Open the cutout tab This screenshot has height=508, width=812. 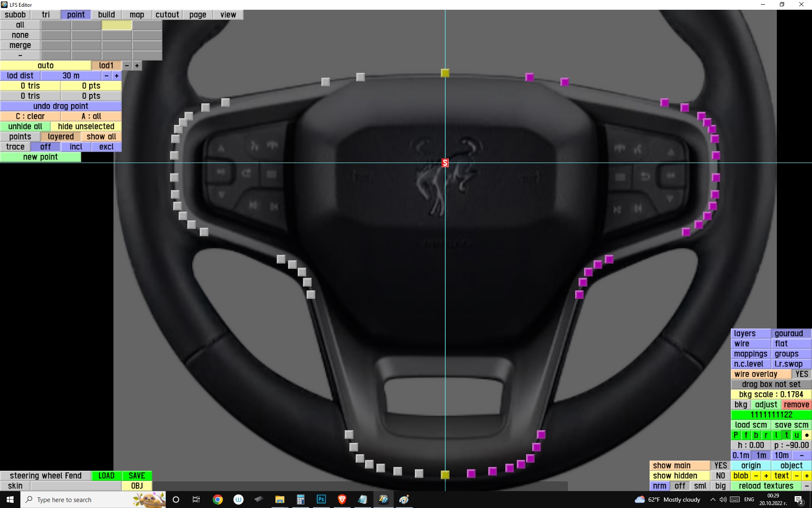tap(167, 15)
